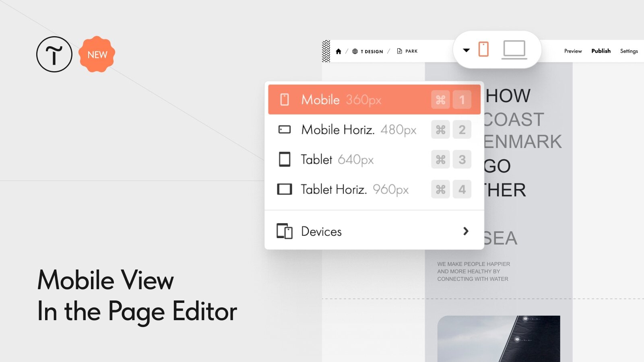Click the home icon in the breadcrumb
The width and height of the screenshot is (644, 362).
(x=339, y=51)
